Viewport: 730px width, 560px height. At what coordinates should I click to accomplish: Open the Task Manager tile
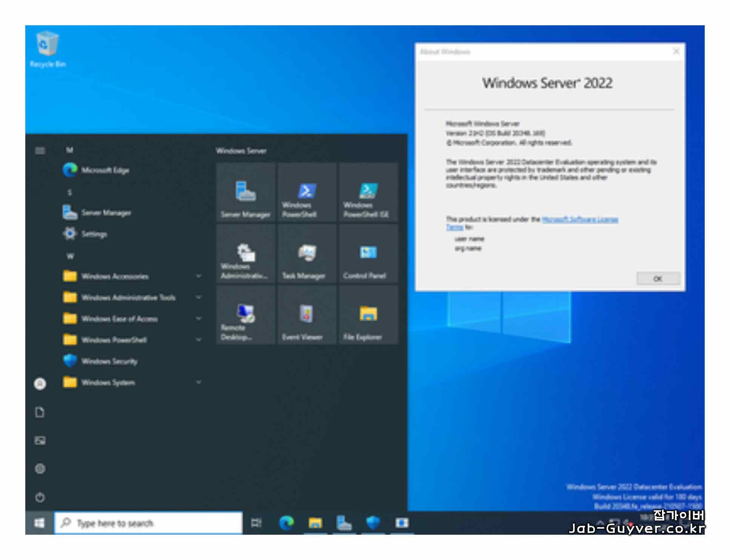pos(307,254)
